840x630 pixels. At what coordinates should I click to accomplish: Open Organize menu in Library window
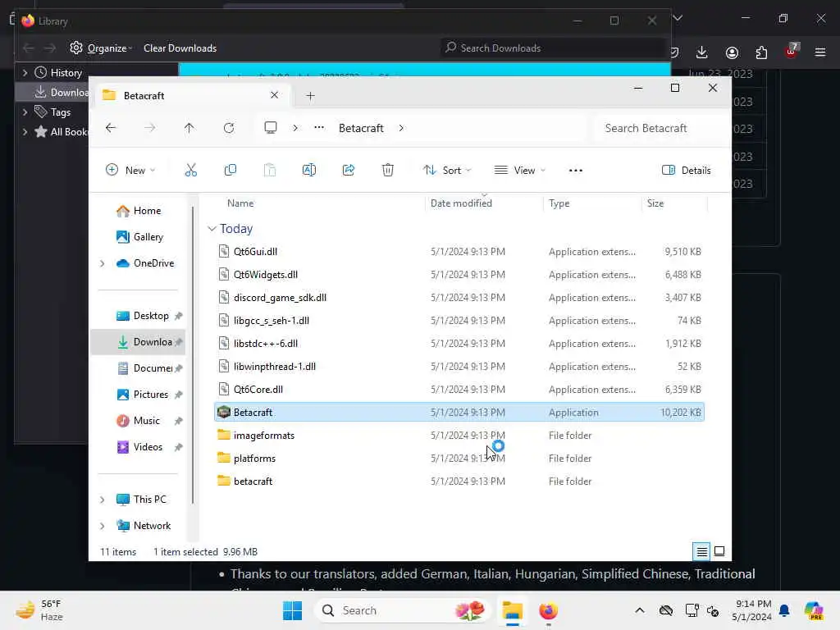pyautogui.click(x=101, y=48)
